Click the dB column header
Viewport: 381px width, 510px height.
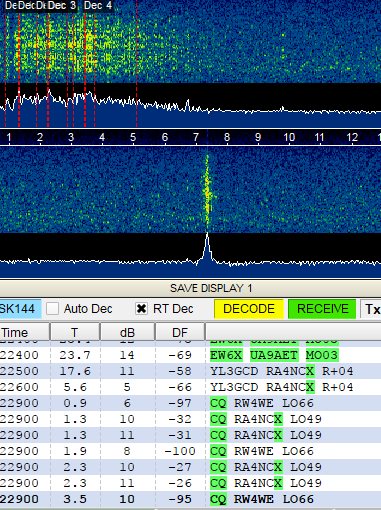click(x=127, y=332)
